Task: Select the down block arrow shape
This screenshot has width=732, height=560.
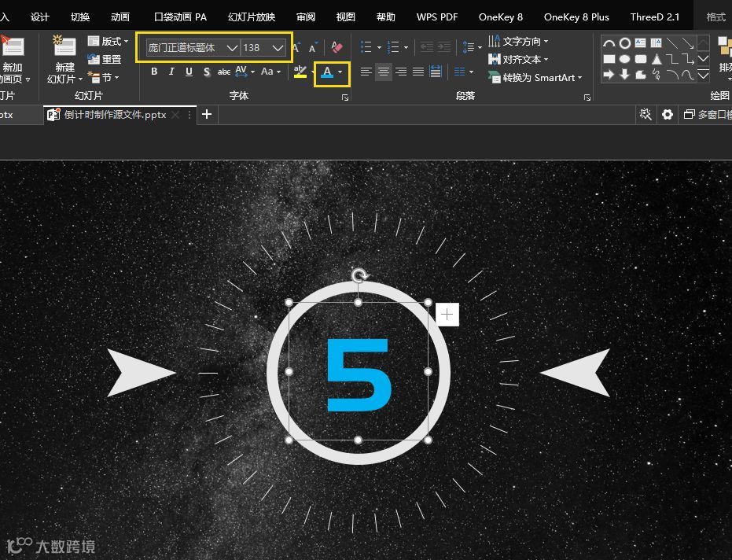Action: coord(624,74)
